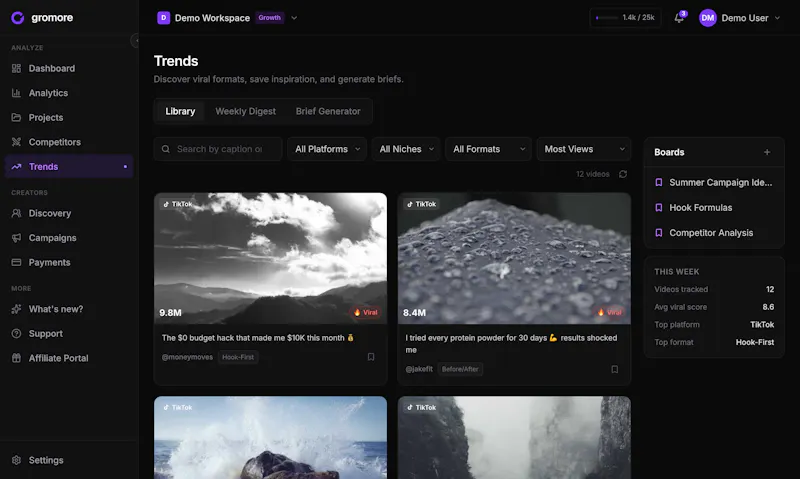Click the 12 videos count
The width and height of the screenshot is (800, 479).
(x=593, y=174)
